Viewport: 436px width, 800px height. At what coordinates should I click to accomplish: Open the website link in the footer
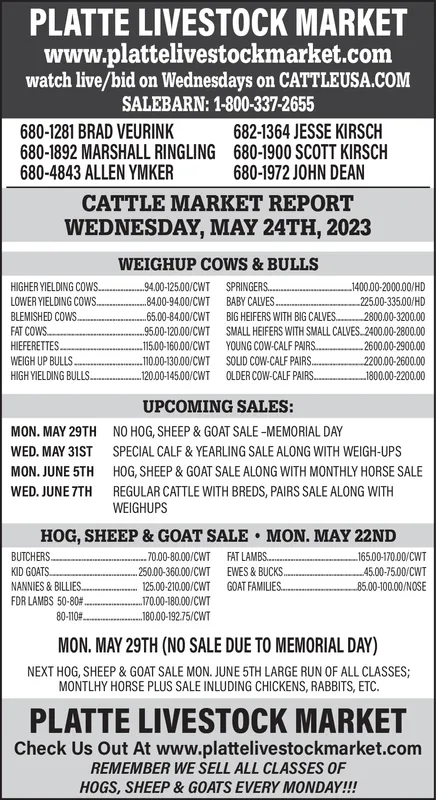[x=289, y=748]
